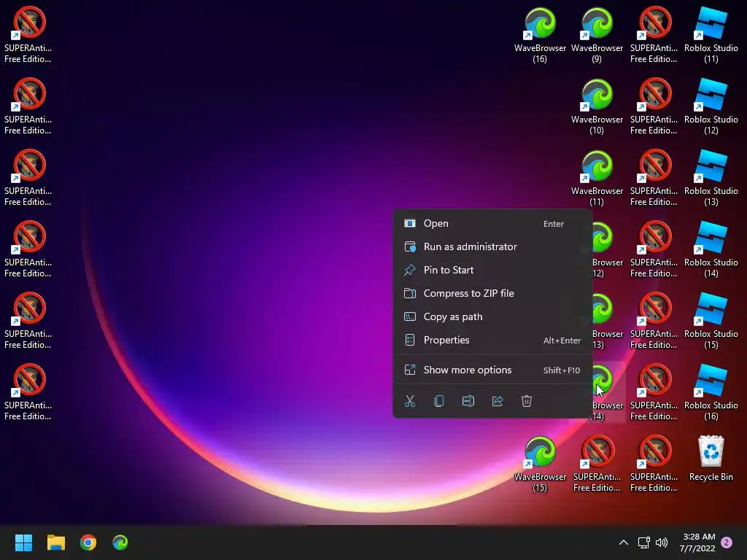
Task: Select the WaveBrowser (16) desktop shortcut
Action: pos(540,35)
